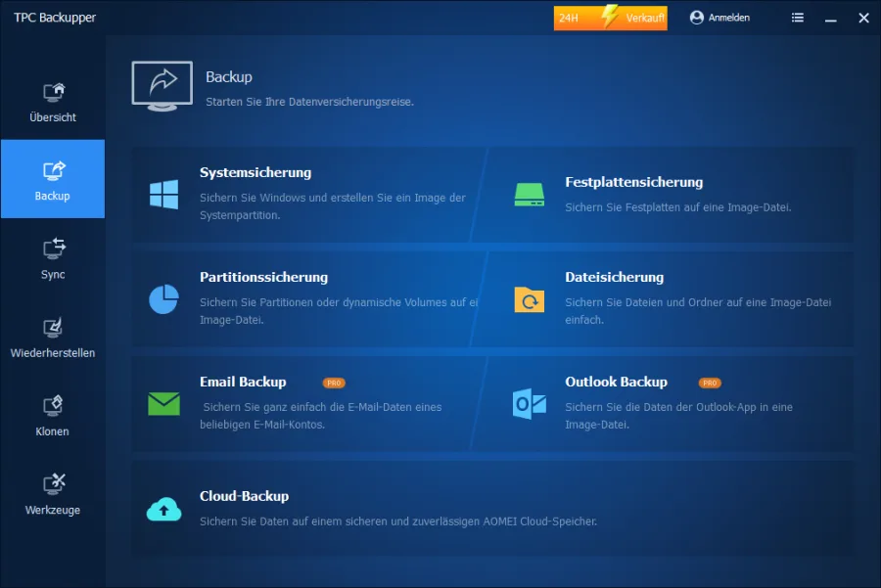Click 'Sichern Sie Festplatten auf eine Image-Datei.' description
The width and height of the screenshot is (881, 588).
coord(678,207)
